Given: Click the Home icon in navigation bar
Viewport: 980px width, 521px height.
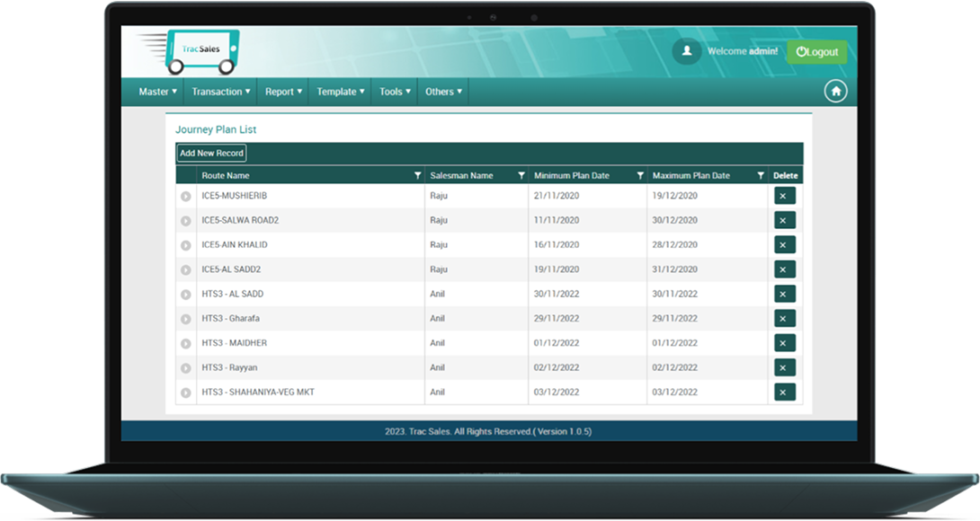Looking at the screenshot, I should 836,92.
